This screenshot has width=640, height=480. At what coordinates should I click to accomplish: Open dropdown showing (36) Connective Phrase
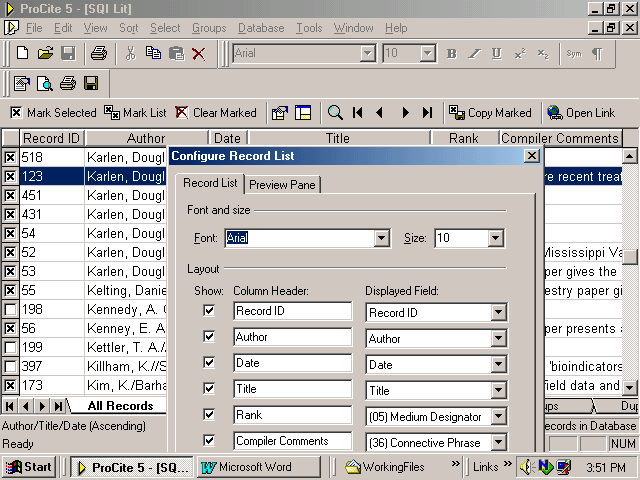pyautogui.click(x=498, y=443)
